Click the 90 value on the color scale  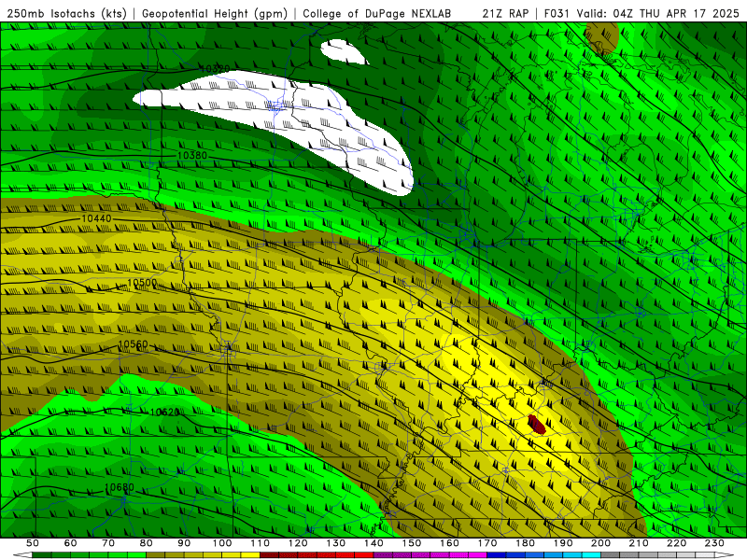point(184,543)
